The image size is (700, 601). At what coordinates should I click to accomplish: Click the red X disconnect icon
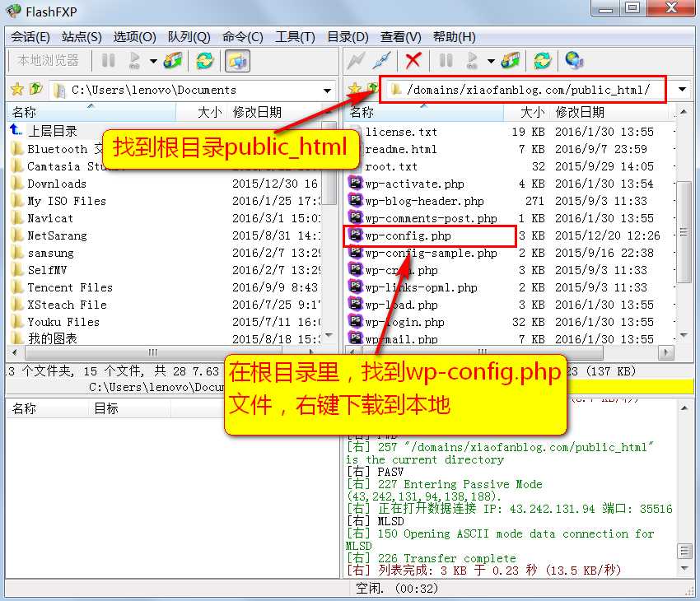(x=413, y=60)
